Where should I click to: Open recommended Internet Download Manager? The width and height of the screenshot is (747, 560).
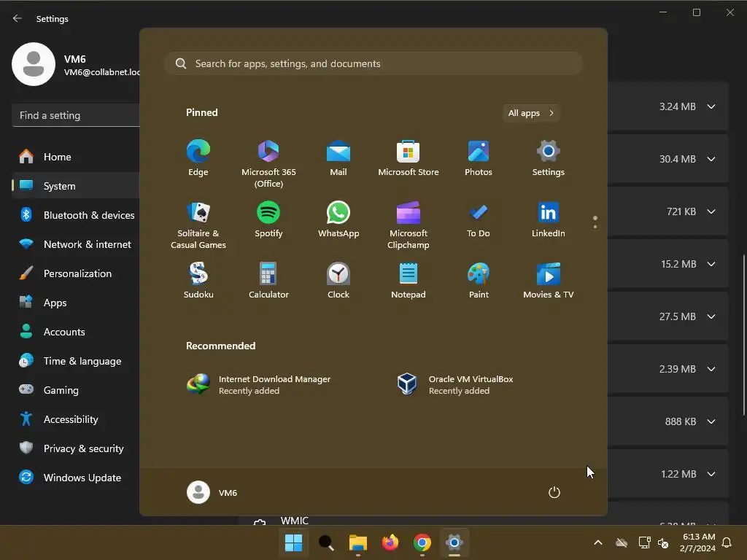coord(259,385)
